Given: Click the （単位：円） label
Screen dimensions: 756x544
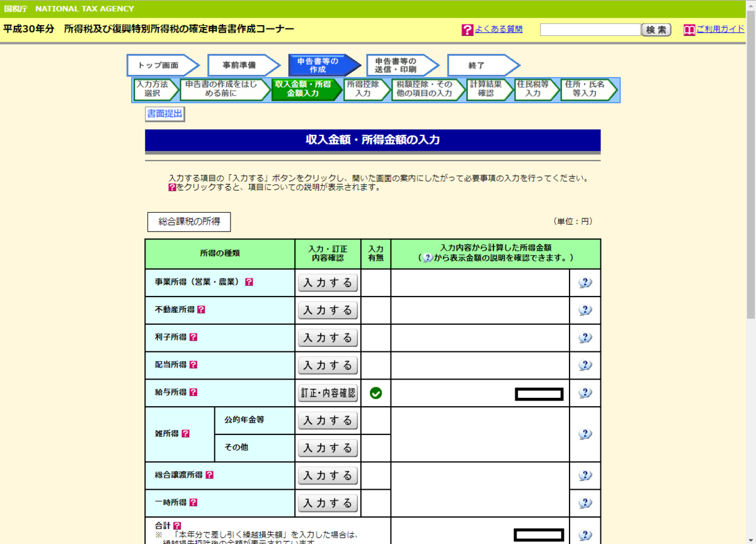Looking at the screenshot, I should click(573, 222).
